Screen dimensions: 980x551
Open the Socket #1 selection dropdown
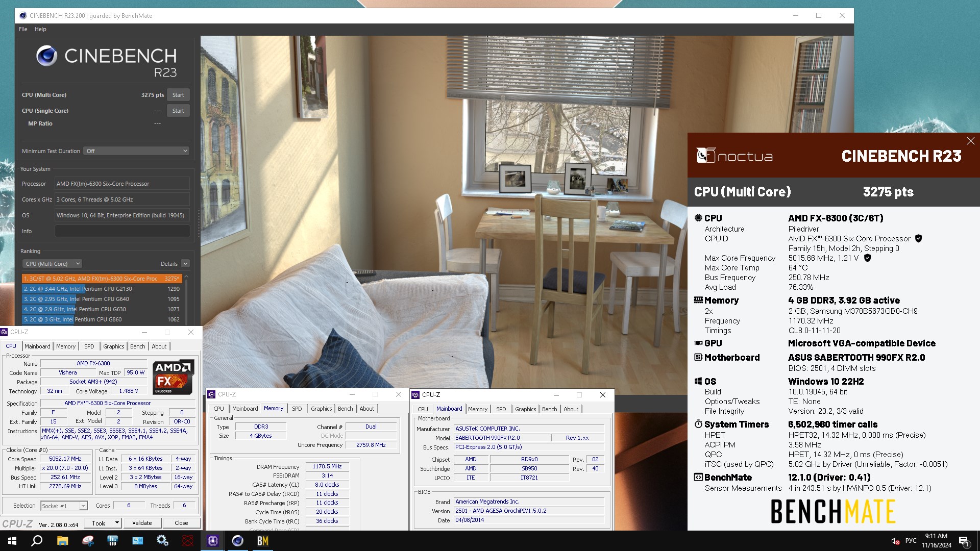tap(64, 506)
